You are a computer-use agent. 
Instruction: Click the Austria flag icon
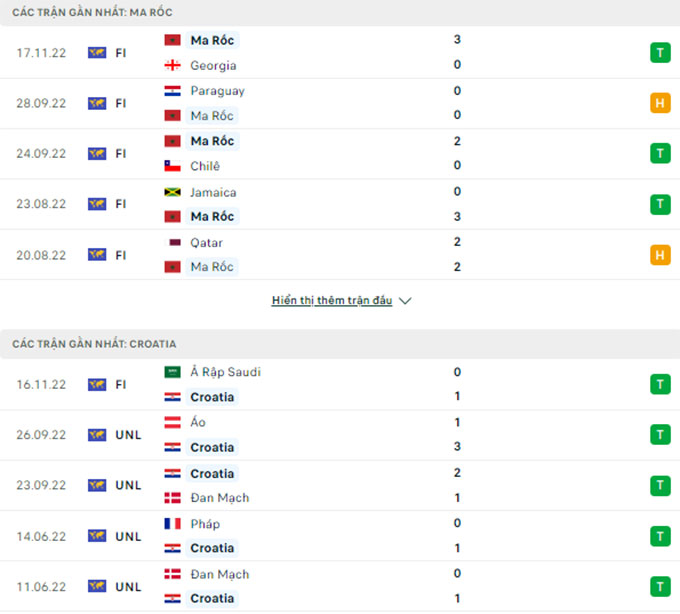[x=171, y=422]
